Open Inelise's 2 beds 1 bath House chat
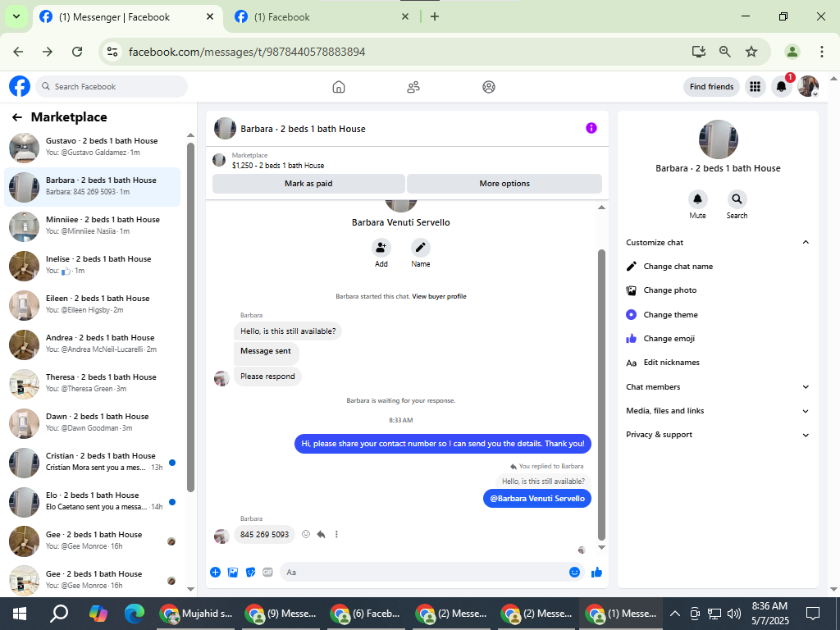 92,266
